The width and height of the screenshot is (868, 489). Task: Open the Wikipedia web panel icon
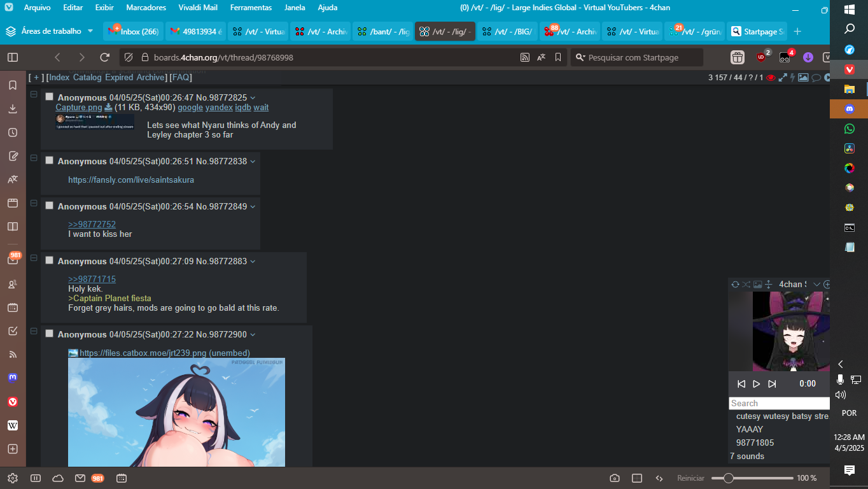[13, 425]
